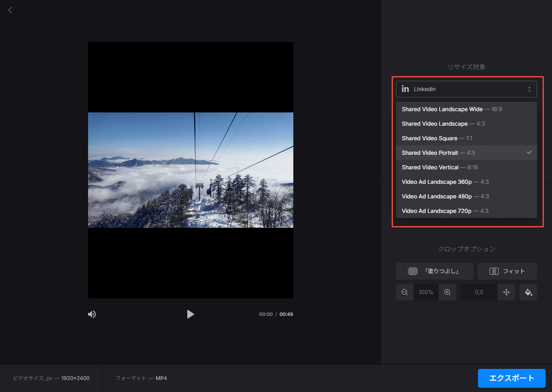Image resolution: width=552 pixels, height=392 pixels.
Task: Enable the フィット fit crop option
Action: pyautogui.click(x=507, y=271)
